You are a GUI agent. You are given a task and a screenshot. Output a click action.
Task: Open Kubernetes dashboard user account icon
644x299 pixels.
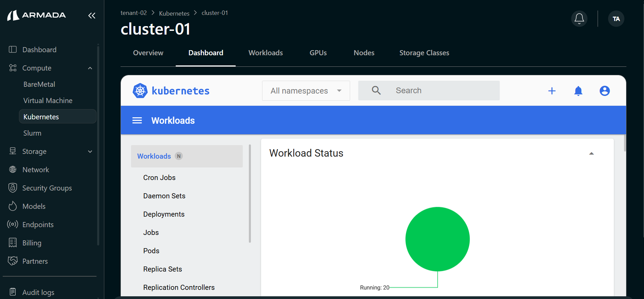tap(605, 91)
